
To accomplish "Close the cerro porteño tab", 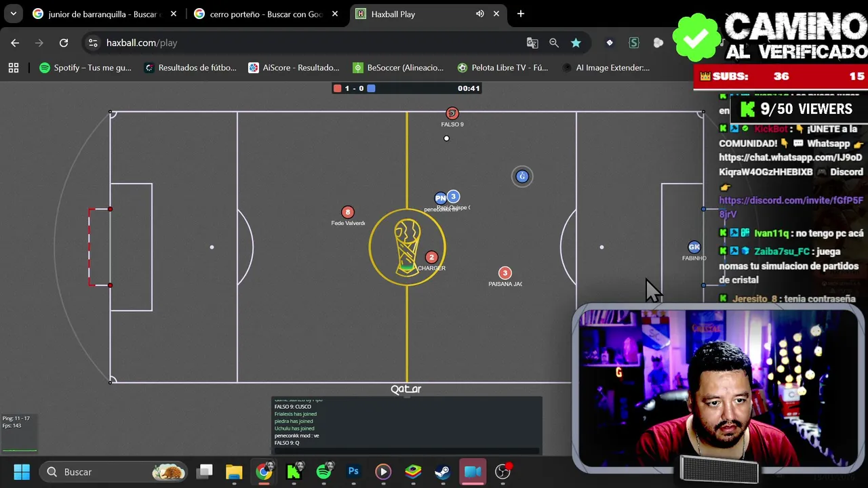I will [335, 14].
